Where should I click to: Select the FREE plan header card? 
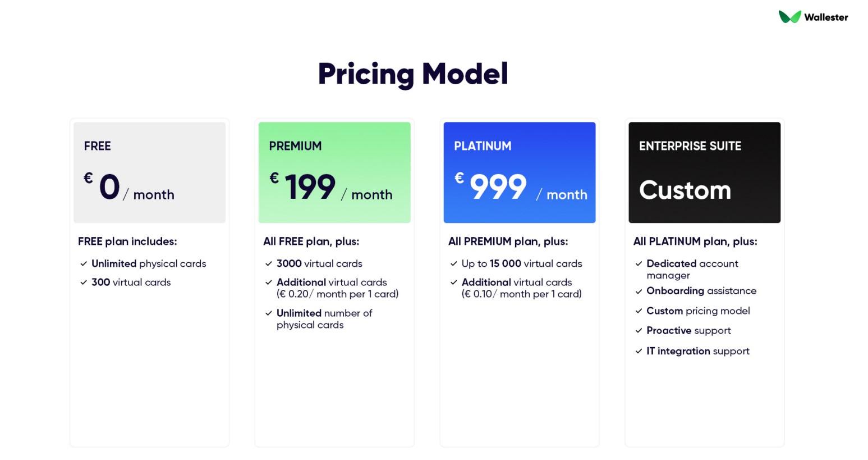[149, 172]
